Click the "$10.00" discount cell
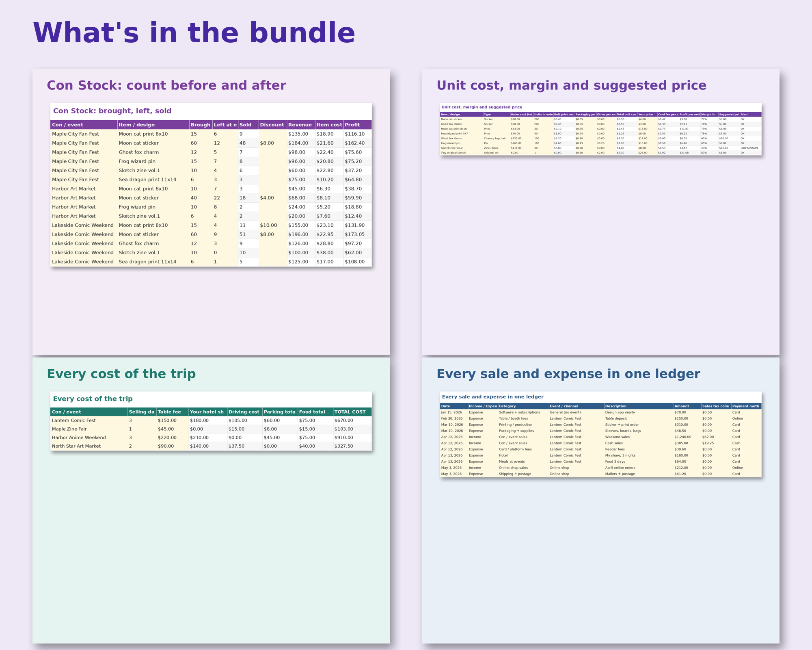The width and height of the screenshot is (812, 650). pos(272,225)
